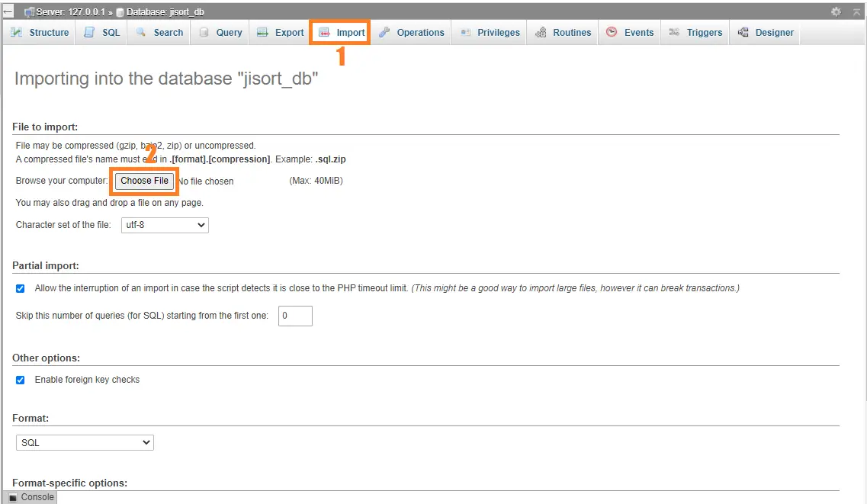Select the Structure tab icon
The image size is (867, 504).
(x=17, y=32)
